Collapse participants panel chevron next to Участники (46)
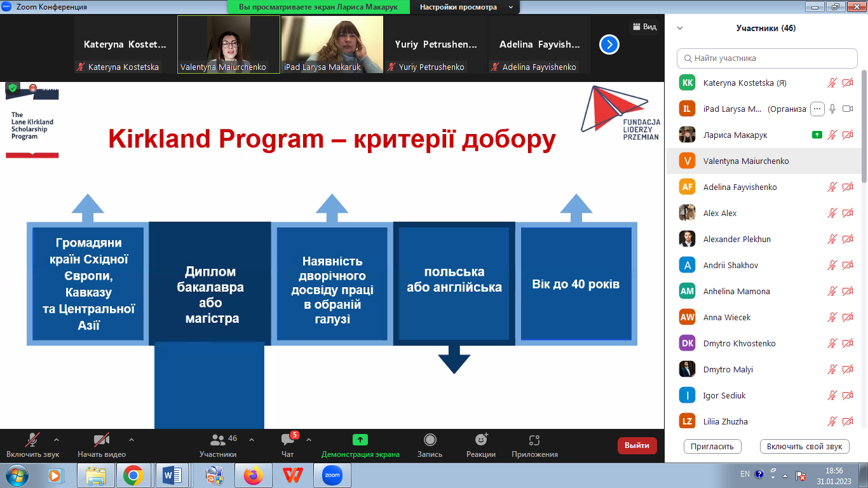The image size is (868, 488). 680,28
